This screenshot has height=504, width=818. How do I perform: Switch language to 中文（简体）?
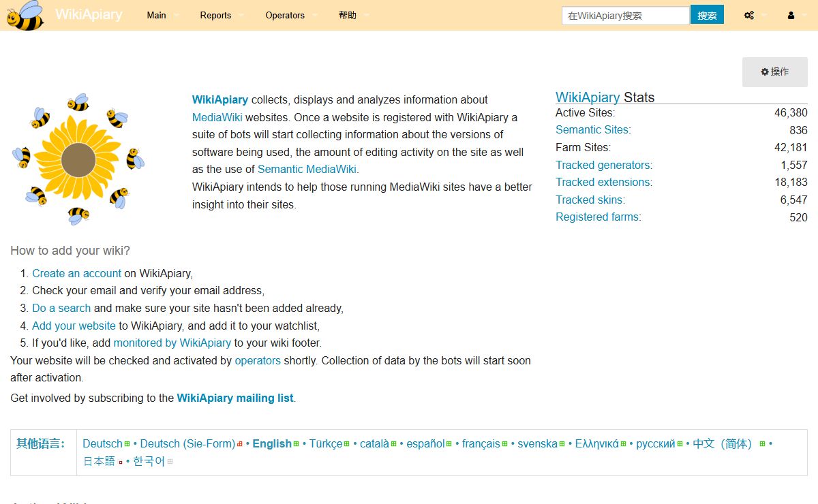[723, 443]
